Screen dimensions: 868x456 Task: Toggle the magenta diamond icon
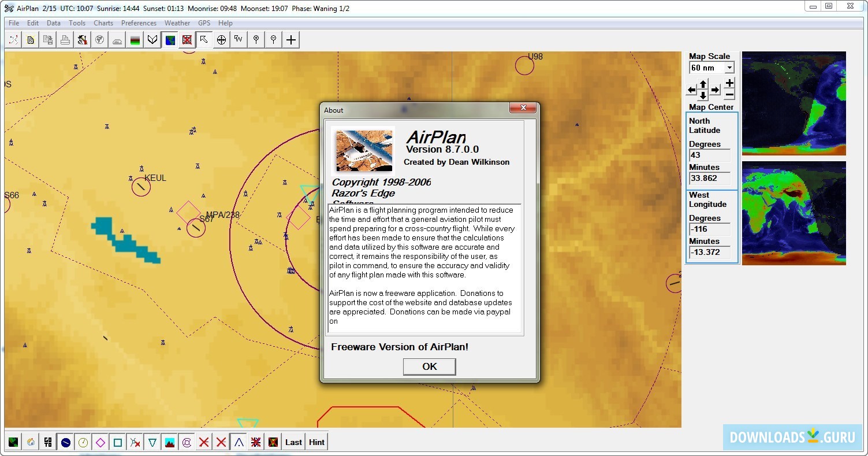coord(100,442)
